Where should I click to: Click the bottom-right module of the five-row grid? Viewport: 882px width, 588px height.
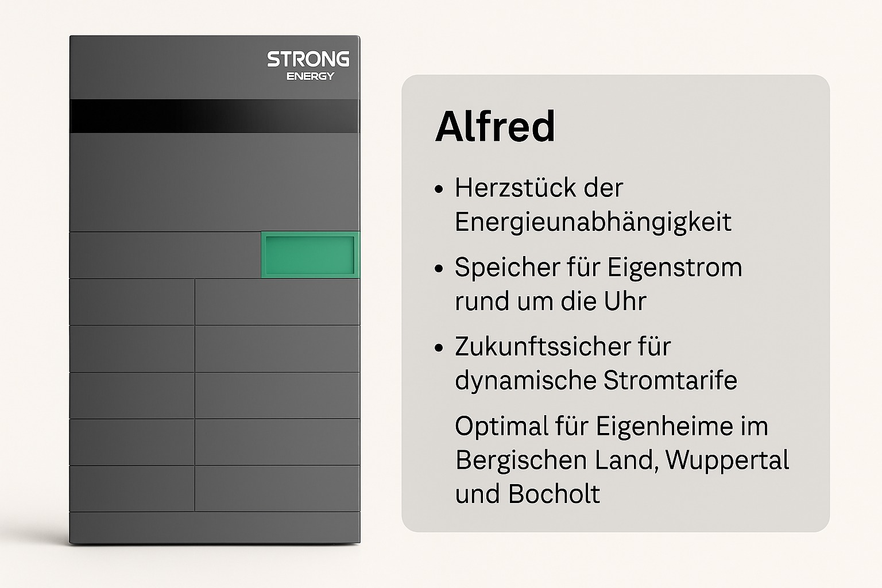pos(277,489)
